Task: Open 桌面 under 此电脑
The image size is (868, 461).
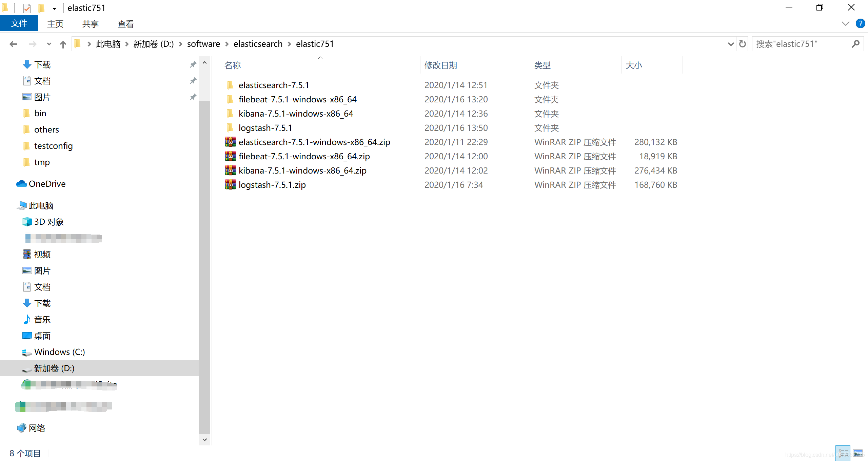Action: pyautogui.click(x=42, y=336)
